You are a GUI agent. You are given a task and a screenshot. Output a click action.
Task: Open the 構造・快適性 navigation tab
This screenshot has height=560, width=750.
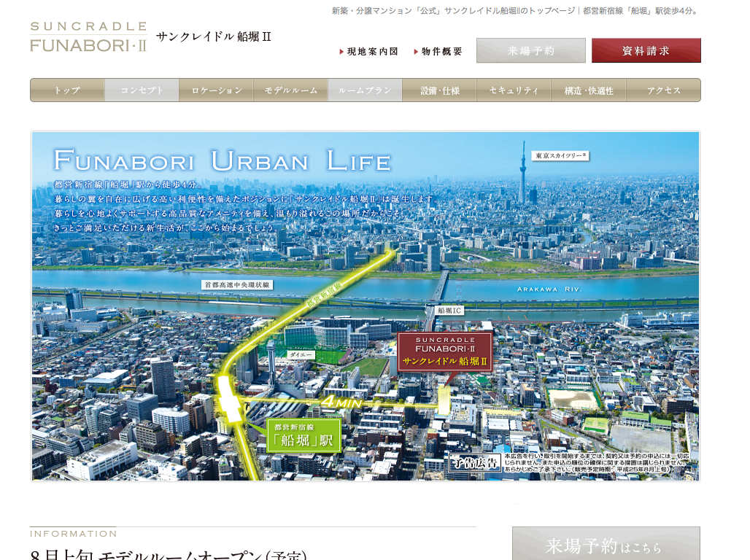pyautogui.click(x=588, y=90)
